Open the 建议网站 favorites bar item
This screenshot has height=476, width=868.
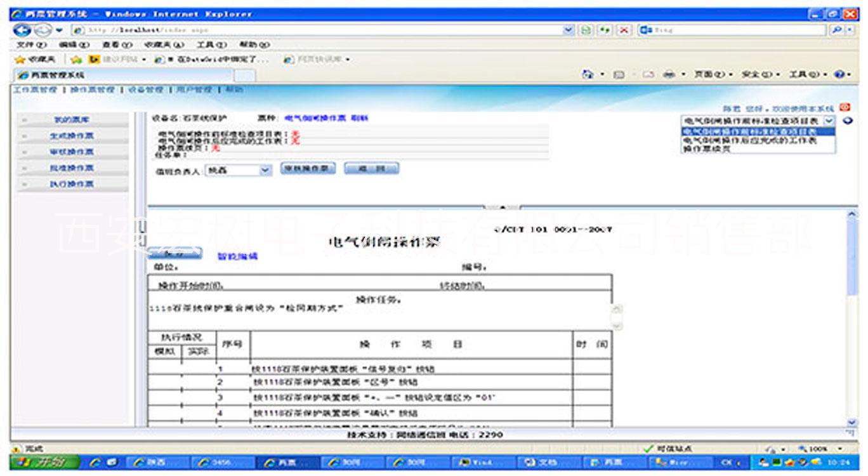click(117, 59)
